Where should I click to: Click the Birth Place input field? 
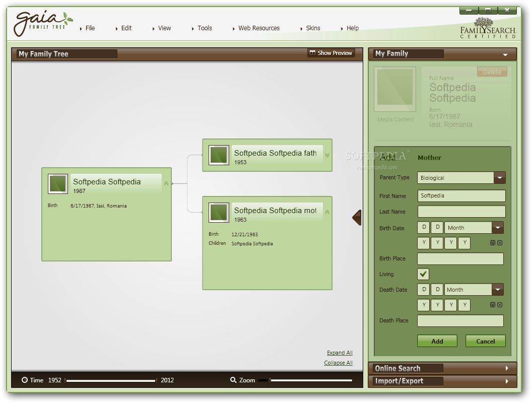[460, 258]
